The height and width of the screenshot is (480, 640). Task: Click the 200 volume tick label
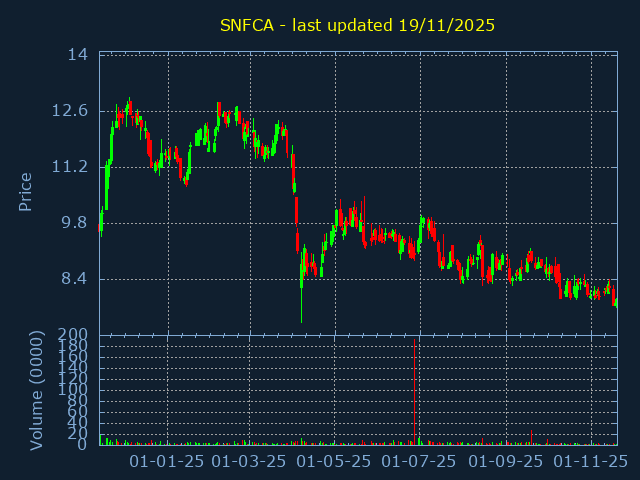coord(73,334)
